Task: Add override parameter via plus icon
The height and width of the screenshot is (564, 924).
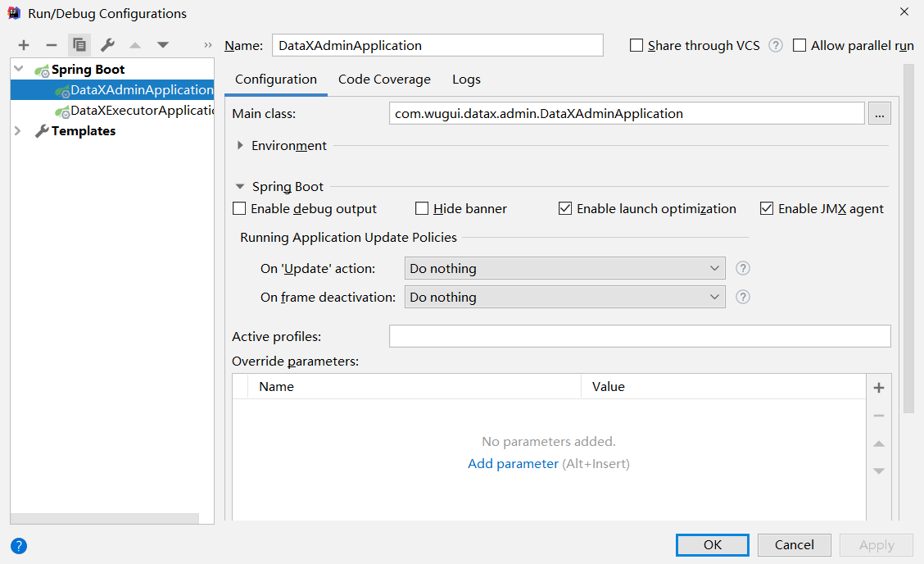Action: 878,387
